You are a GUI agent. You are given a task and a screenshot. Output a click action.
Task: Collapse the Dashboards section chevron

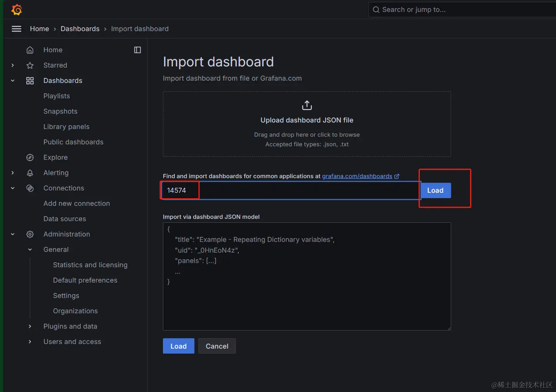coord(13,81)
